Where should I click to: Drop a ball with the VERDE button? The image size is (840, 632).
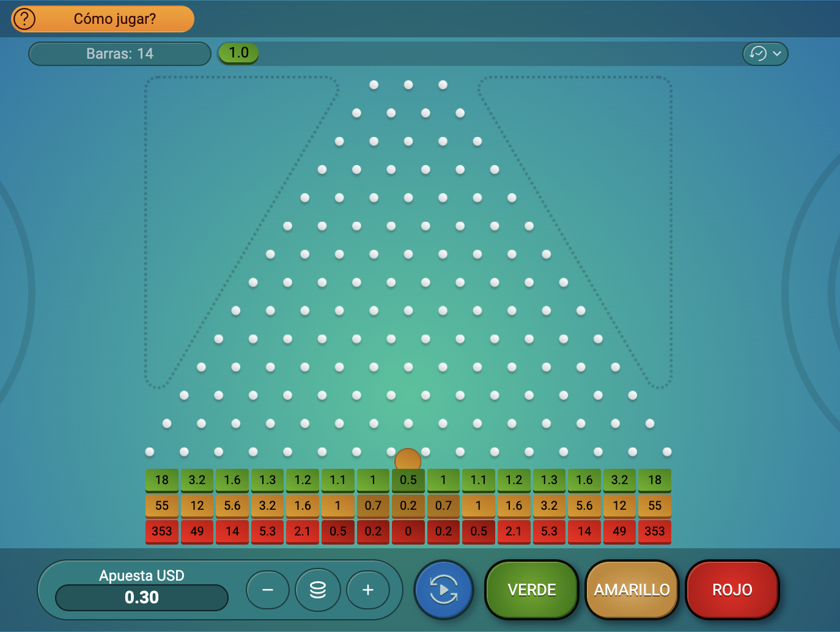[532, 590]
